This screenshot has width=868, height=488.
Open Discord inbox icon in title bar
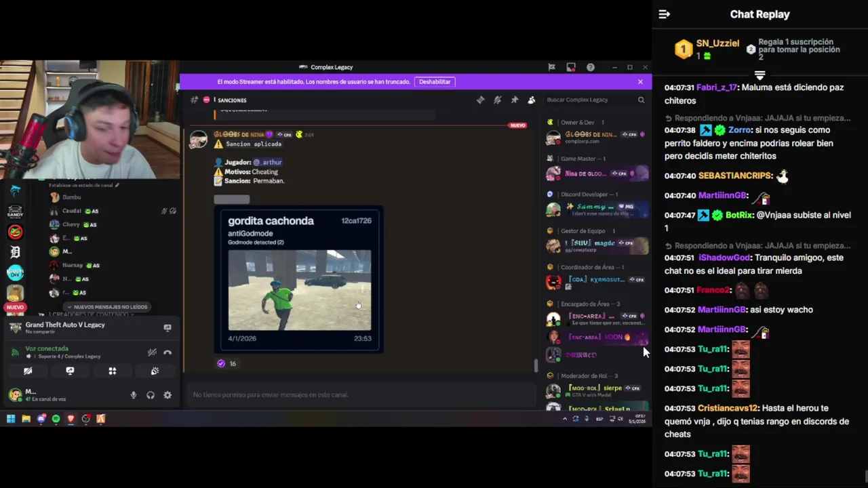[x=571, y=67]
